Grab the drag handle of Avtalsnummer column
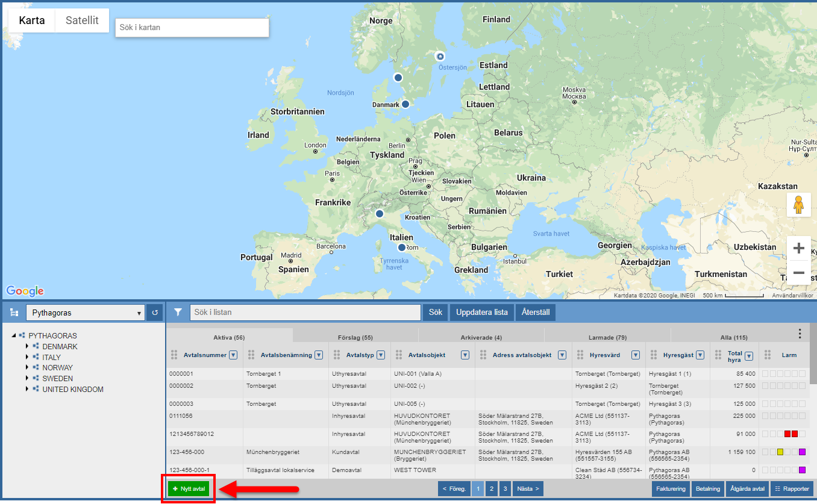 coord(175,355)
